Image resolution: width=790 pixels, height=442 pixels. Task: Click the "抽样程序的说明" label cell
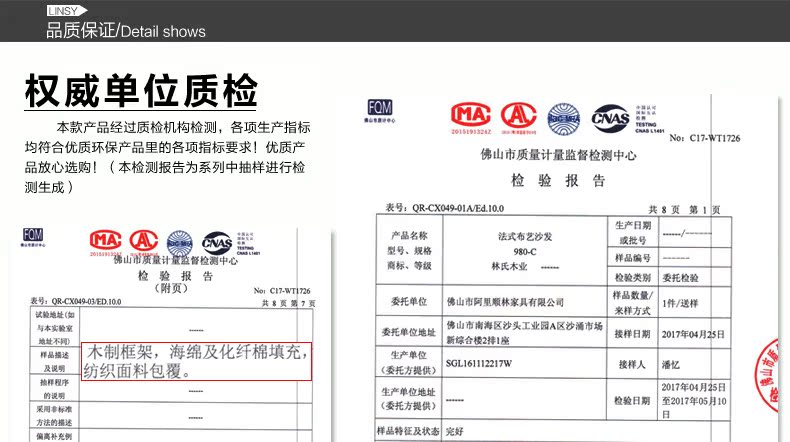(x=55, y=389)
